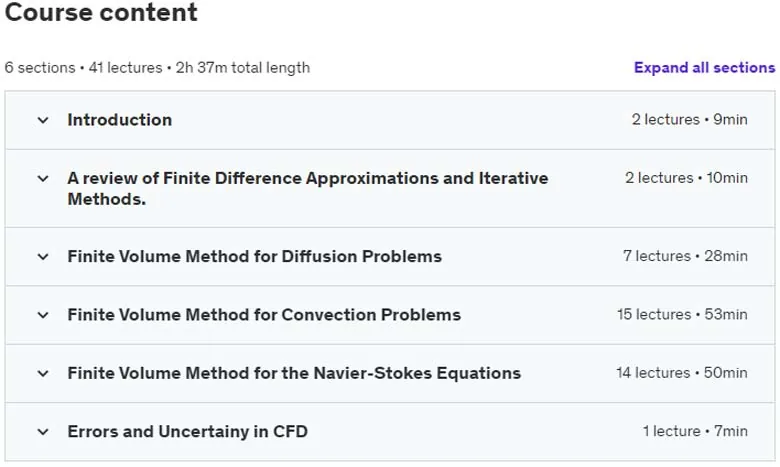This screenshot has height=467, width=780.
Task: Click the 2 lectures • 10min label
Action: click(x=686, y=178)
